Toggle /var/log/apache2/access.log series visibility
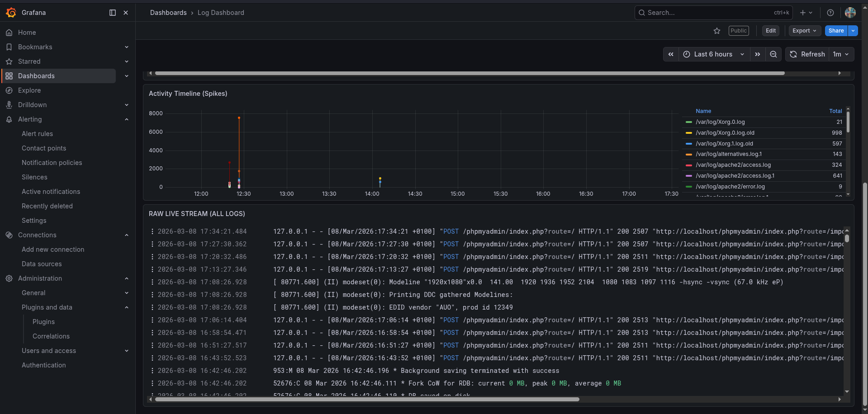The width and height of the screenshot is (868, 414). (x=733, y=165)
